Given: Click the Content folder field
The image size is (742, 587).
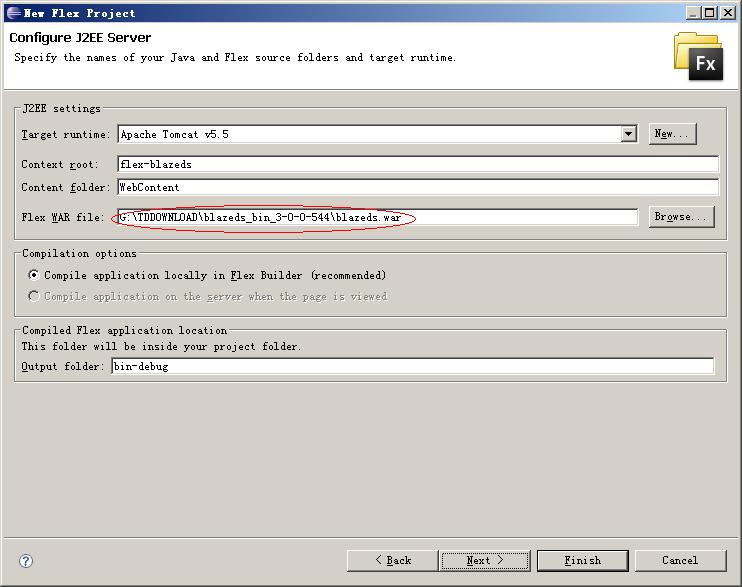Looking at the screenshot, I should pyautogui.click(x=418, y=187).
